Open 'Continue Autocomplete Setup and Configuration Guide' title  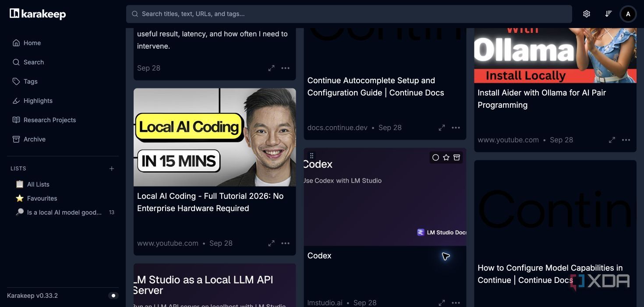375,87
